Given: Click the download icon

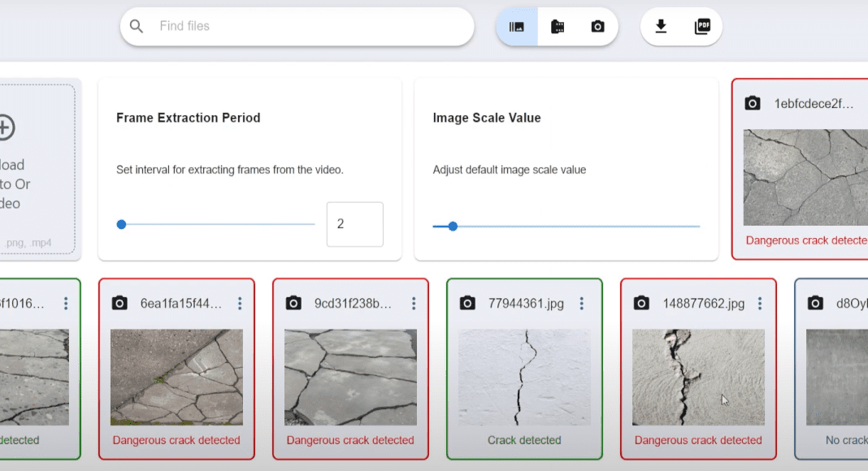Looking at the screenshot, I should 661,27.
